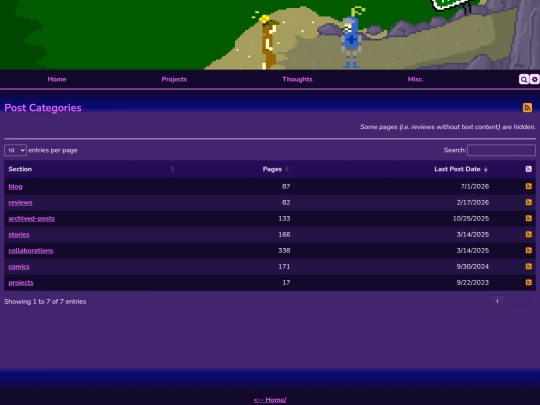Open the Projects navigation item
The width and height of the screenshot is (540, 405).
point(174,79)
